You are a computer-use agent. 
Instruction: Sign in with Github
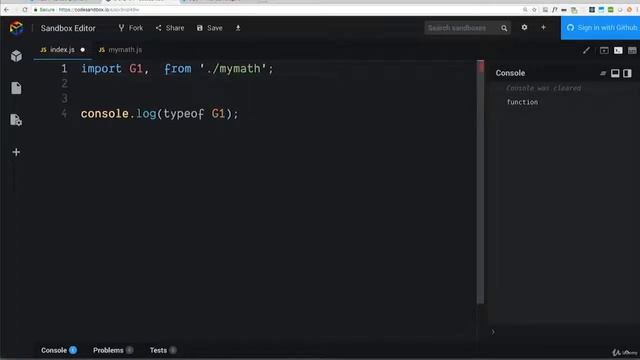pos(600,28)
